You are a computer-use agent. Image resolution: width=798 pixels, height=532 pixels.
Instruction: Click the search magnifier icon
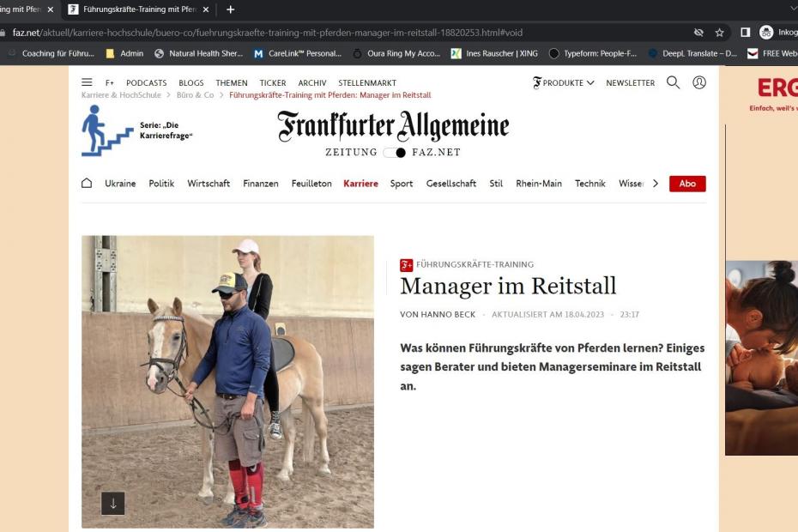tap(673, 82)
